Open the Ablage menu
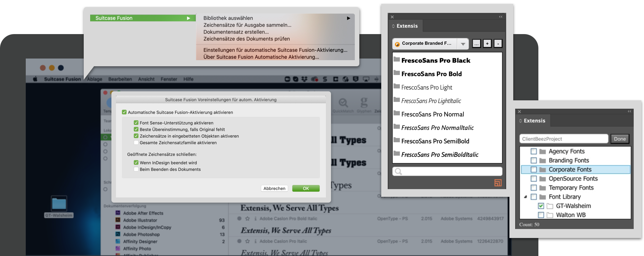Viewport: 644px width, 256px height. [95, 79]
